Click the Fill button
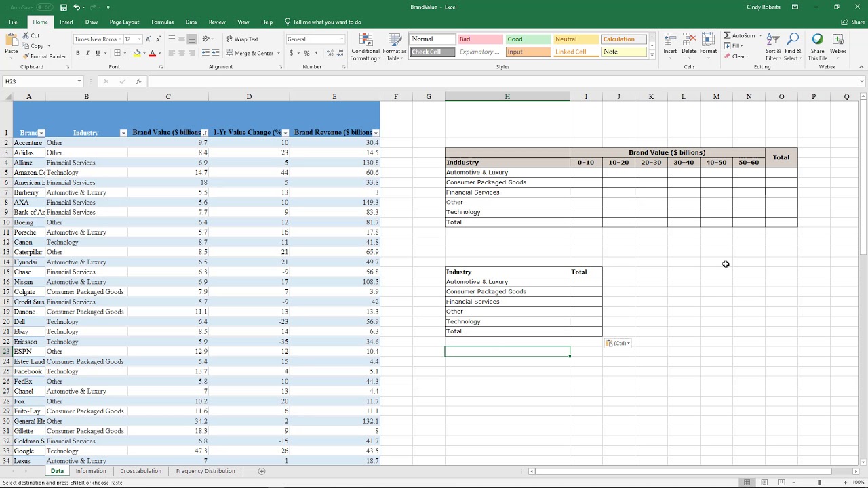The width and height of the screenshot is (868, 488). (733, 46)
